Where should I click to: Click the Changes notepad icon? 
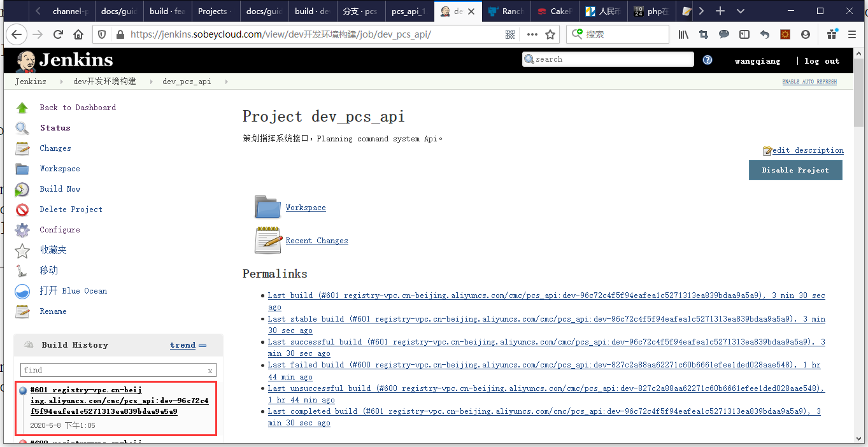point(22,148)
